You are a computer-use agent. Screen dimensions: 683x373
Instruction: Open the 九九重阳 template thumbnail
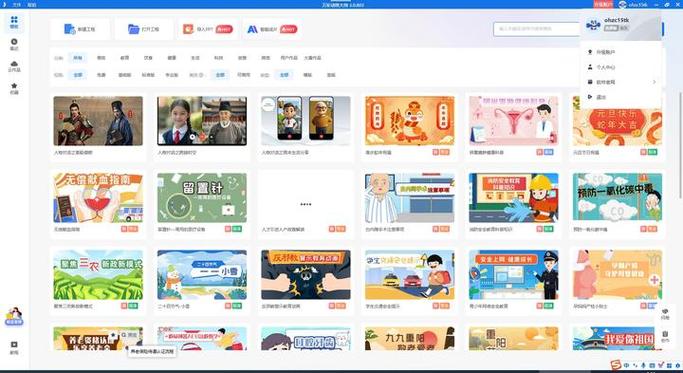click(409, 339)
